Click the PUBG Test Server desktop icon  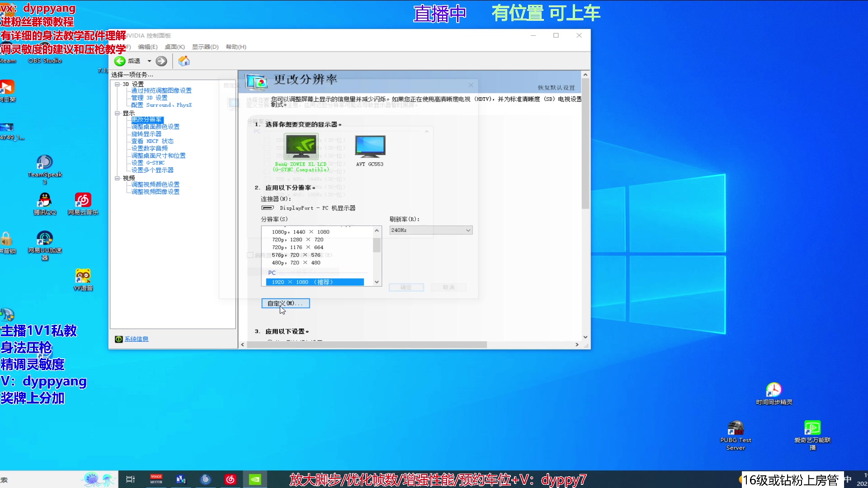pos(736,435)
